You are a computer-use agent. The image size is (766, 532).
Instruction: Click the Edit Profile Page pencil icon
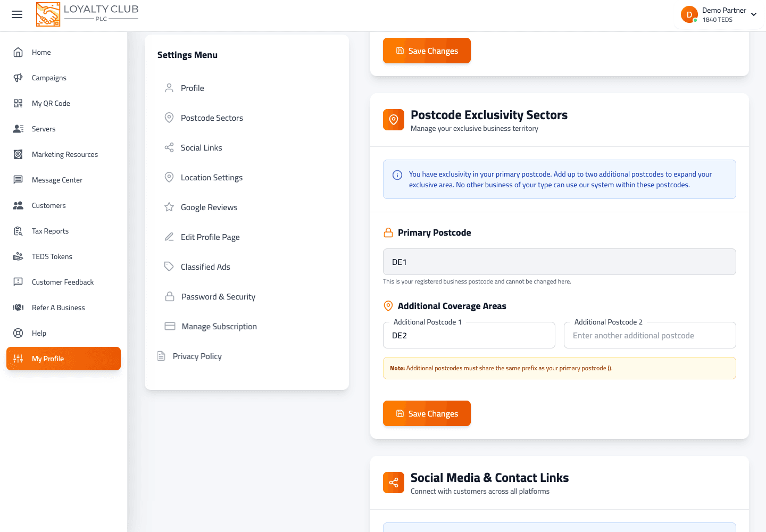[x=169, y=237]
